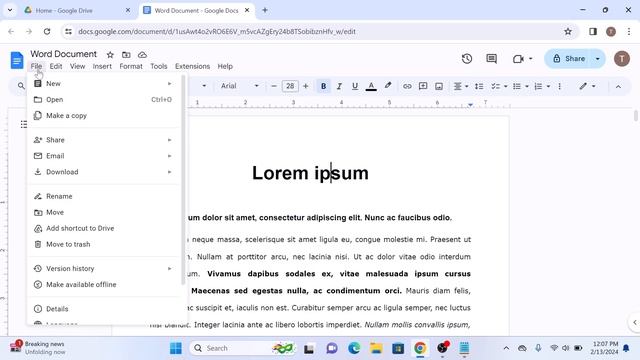The width and height of the screenshot is (640, 360).
Task: Add a comment with toolbar icon
Action: click(423, 86)
